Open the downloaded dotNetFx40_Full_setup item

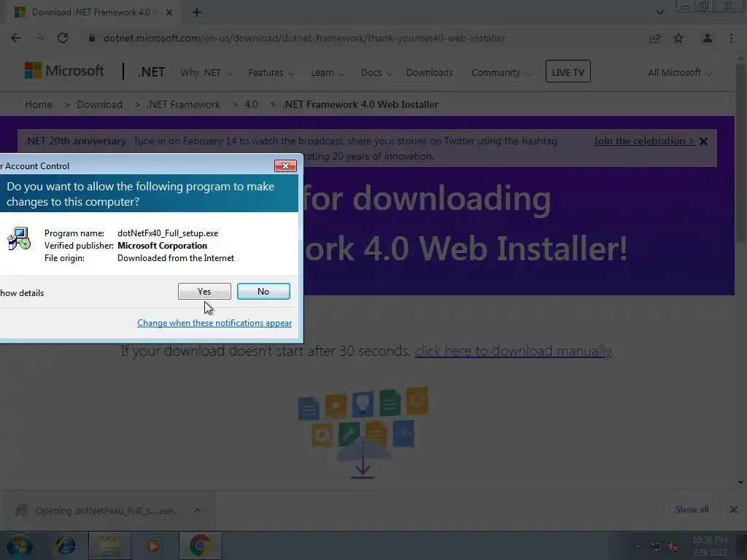pyautogui.click(x=98, y=510)
